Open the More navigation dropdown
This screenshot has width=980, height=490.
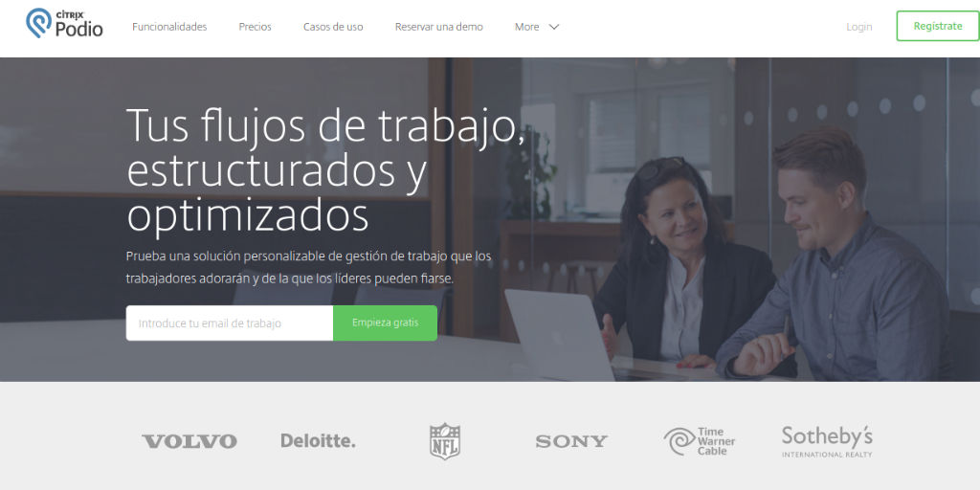[537, 27]
